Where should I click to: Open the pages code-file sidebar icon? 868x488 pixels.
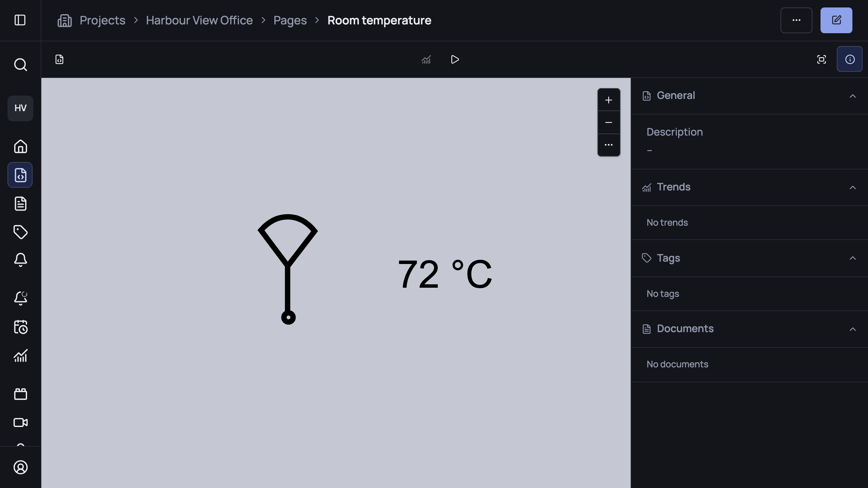(x=20, y=175)
